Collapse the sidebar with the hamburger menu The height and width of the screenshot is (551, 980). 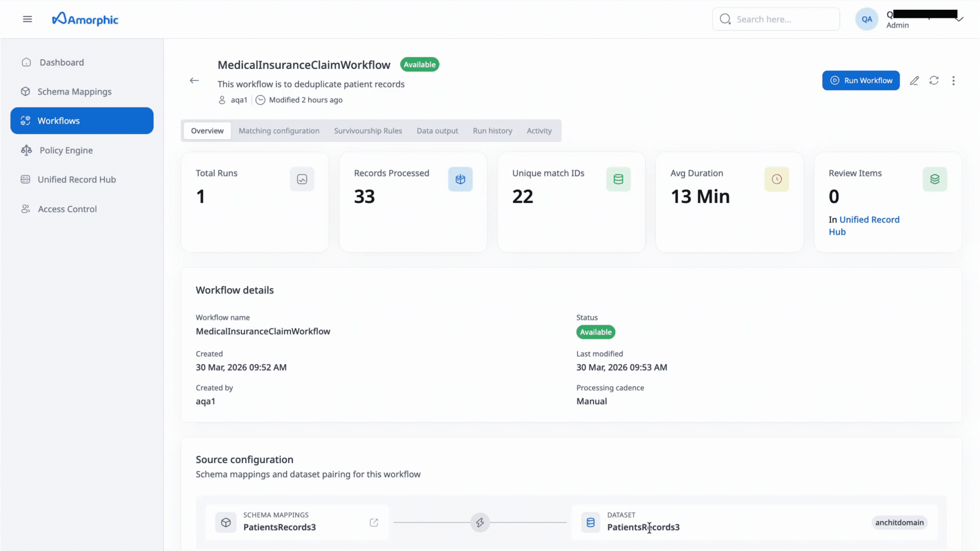[x=27, y=19]
